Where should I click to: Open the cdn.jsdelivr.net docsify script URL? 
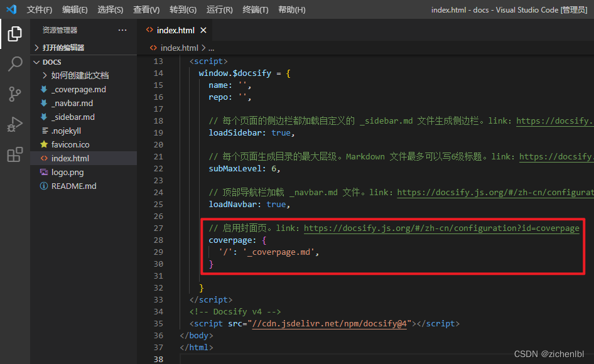pyautogui.click(x=329, y=323)
